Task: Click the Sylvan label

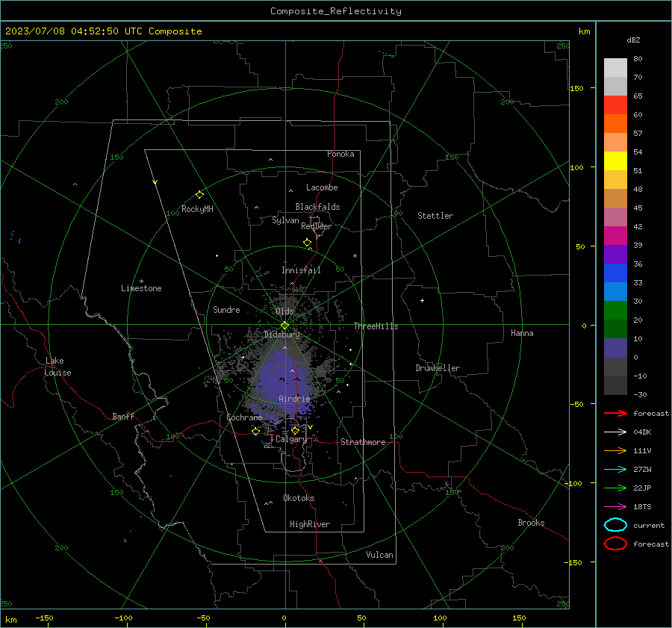Action: (x=285, y=220)
